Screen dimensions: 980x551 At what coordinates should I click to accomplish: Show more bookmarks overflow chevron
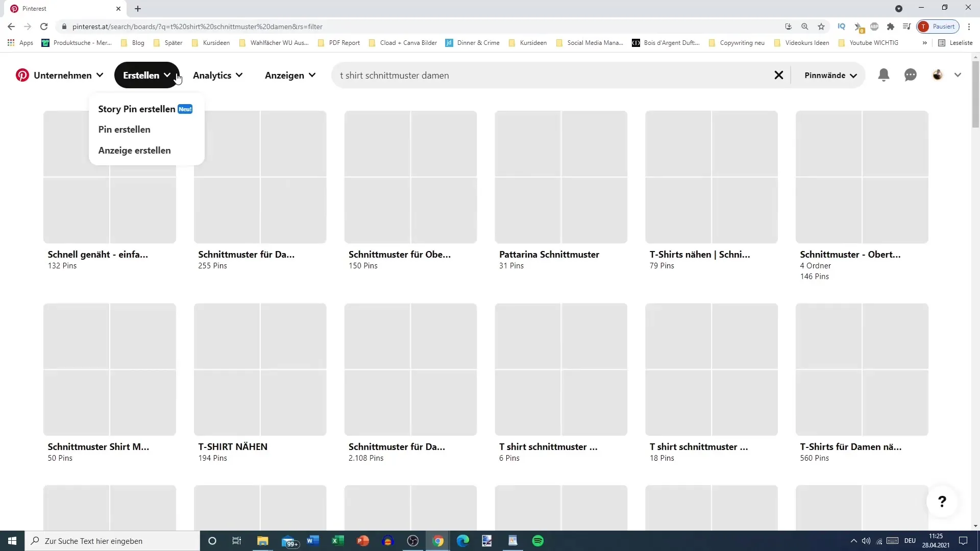point(924,43)
